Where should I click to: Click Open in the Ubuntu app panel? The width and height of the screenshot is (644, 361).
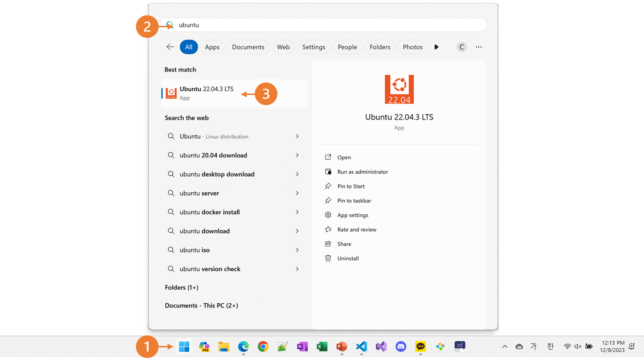(344, 157)
